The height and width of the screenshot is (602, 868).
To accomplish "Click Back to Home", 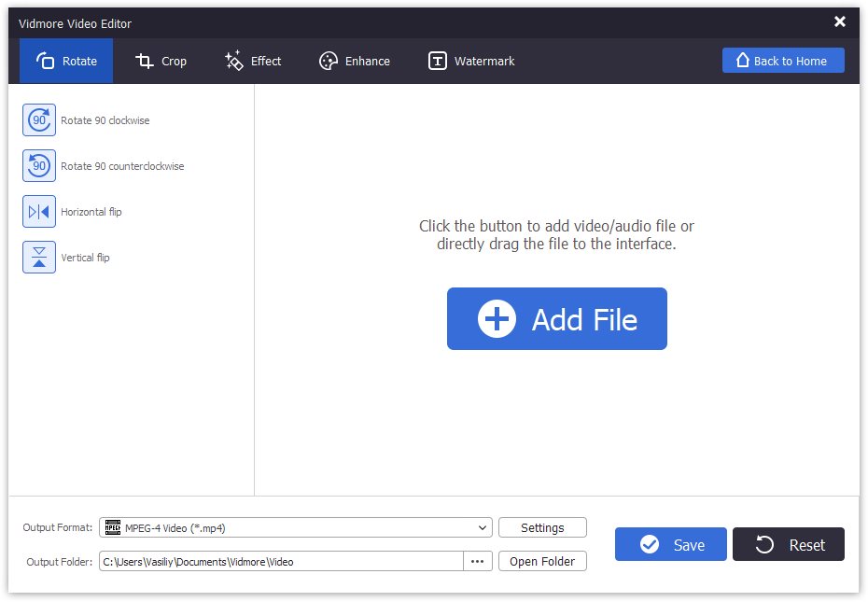I will click(783, 60).
